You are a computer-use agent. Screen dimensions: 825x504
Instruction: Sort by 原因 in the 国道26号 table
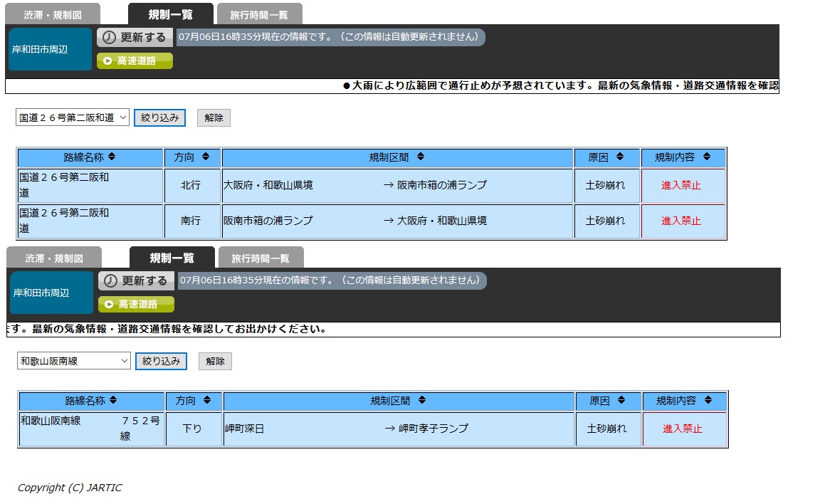(619, 157)
